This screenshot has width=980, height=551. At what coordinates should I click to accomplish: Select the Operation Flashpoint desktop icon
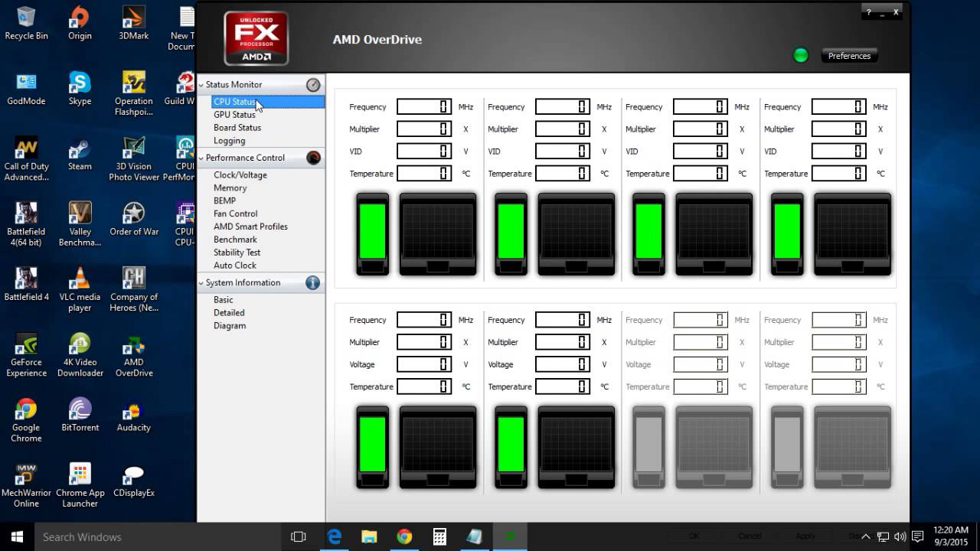134,93
